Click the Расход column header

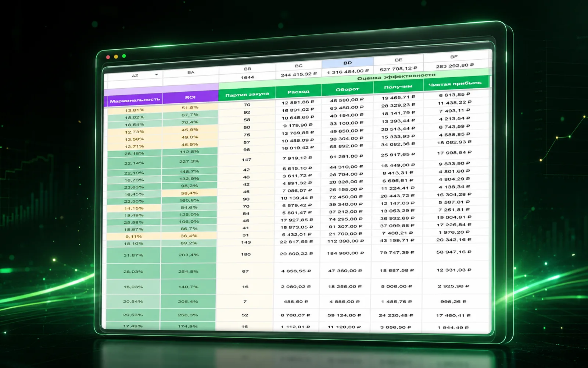click(x=298, y=92)
